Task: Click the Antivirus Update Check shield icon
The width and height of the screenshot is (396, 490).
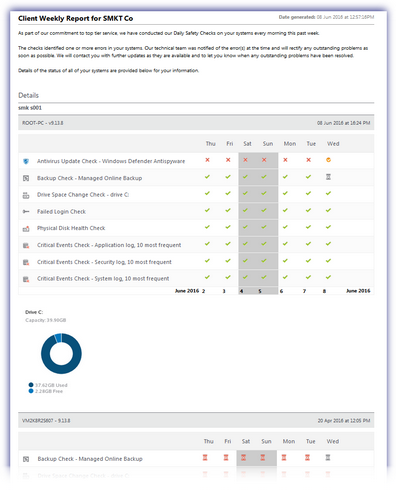Action: [x=26, y=161]
